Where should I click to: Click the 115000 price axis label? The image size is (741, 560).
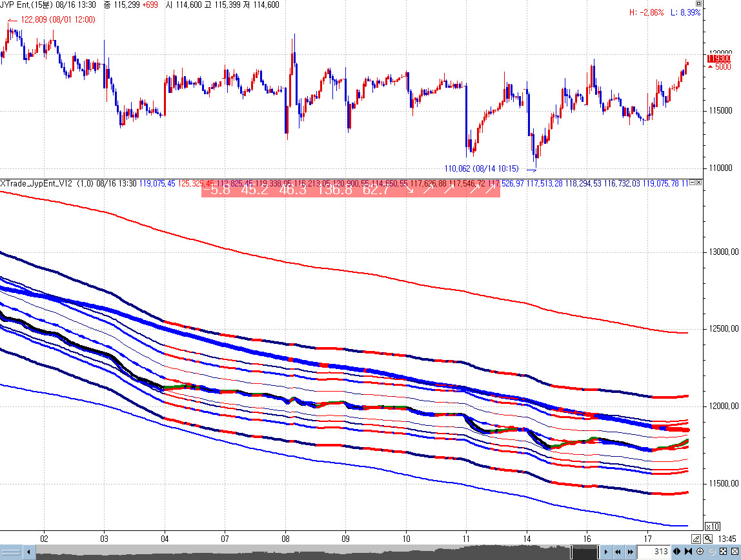click(x=720, y=111)
